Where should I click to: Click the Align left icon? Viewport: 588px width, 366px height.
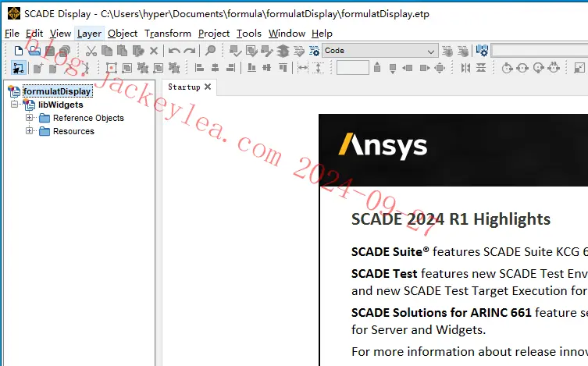click(x=199, y=68)
